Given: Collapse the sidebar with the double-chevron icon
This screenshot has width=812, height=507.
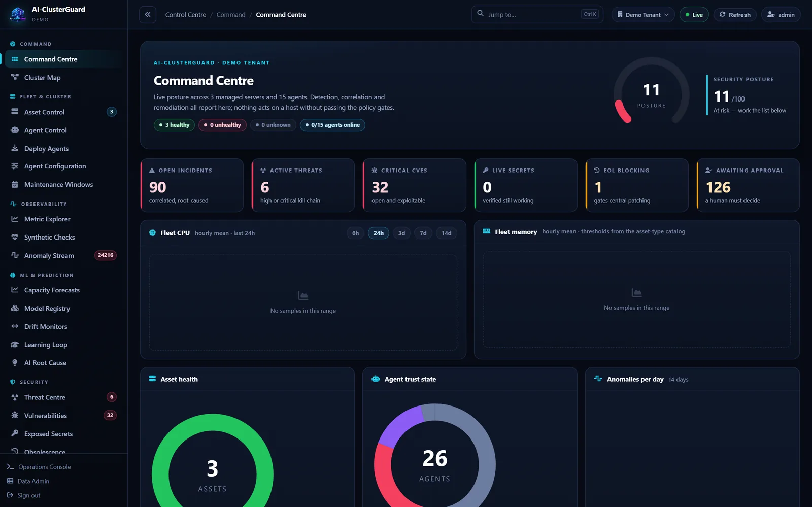Looking at the screenshot, I should pyautogui.click(x=148, y=15).
